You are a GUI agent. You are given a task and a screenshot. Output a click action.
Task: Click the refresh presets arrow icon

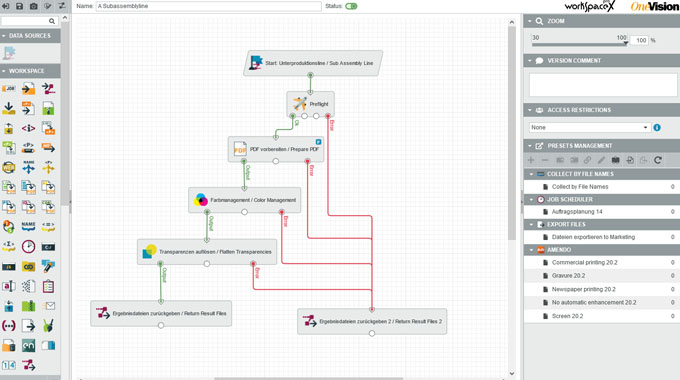click(657, 160)
